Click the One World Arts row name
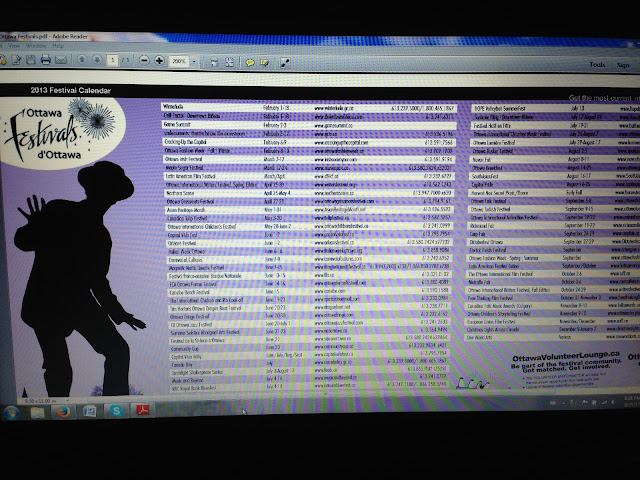This screenshot has height=480, width=640. [x=479, y=338]
